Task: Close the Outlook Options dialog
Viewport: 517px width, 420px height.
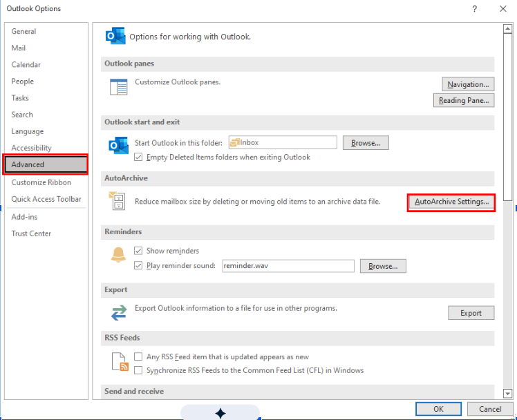Action: (502, 9)
